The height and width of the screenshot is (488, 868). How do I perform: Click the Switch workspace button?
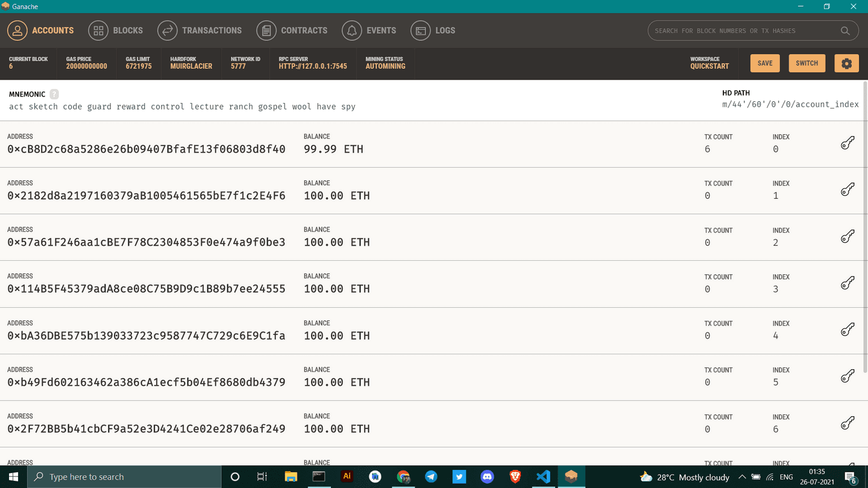(x=807, y=63)
